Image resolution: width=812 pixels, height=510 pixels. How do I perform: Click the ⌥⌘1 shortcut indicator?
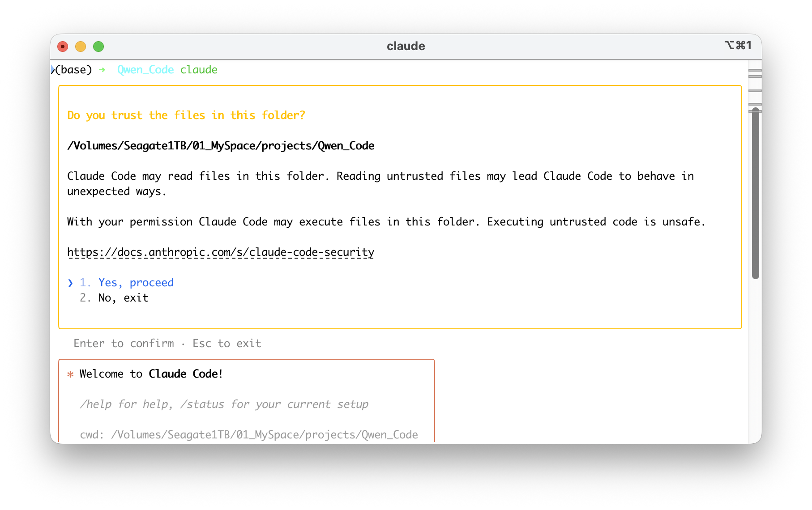[x=739, y=45]
